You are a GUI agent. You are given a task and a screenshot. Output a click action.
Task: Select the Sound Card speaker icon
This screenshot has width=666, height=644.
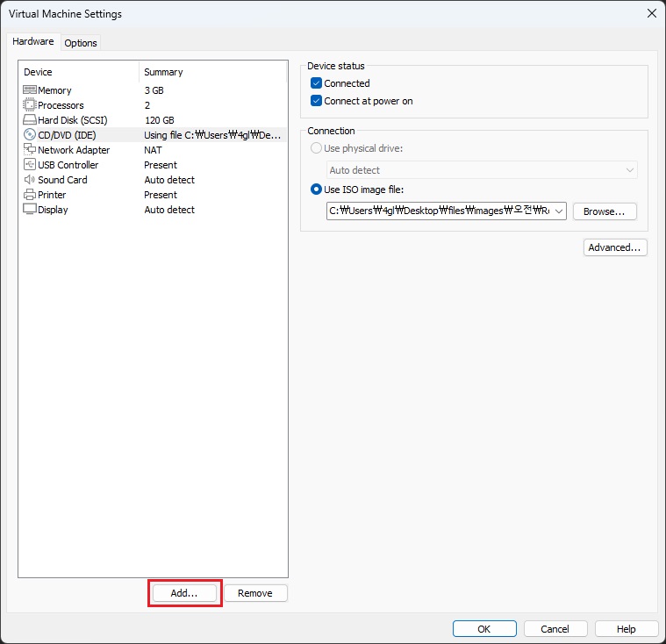(30, 179)
